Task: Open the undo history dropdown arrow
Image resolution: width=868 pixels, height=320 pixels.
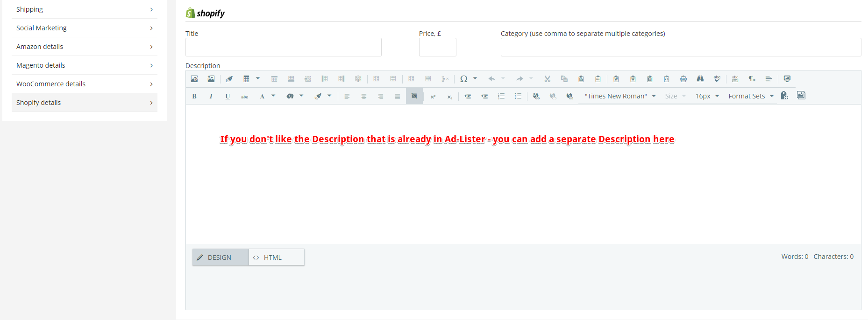Action: [503, 78]
